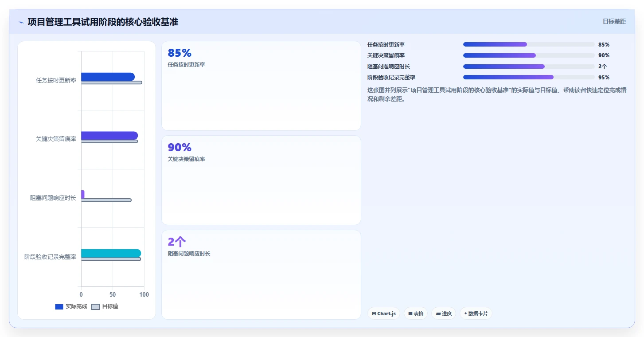Click 关键决策留痕率 caption under the 90% card figure
The height and width of the screenshot is (337, 644).
coord(186,159)
